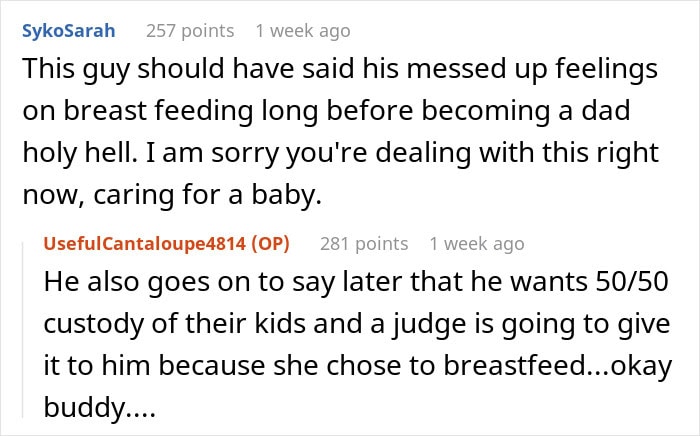The image size is (700, 436).
Task: Click the line starting 'holy hell. I am sorry'
Action: tap(341, 153)
